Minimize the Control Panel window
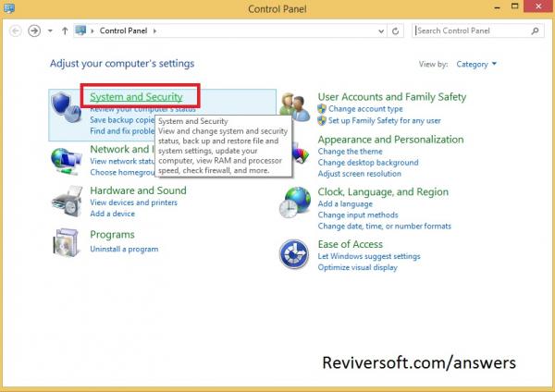The width and height of the screenshot is (555, 392). click(x=498, y=6)
